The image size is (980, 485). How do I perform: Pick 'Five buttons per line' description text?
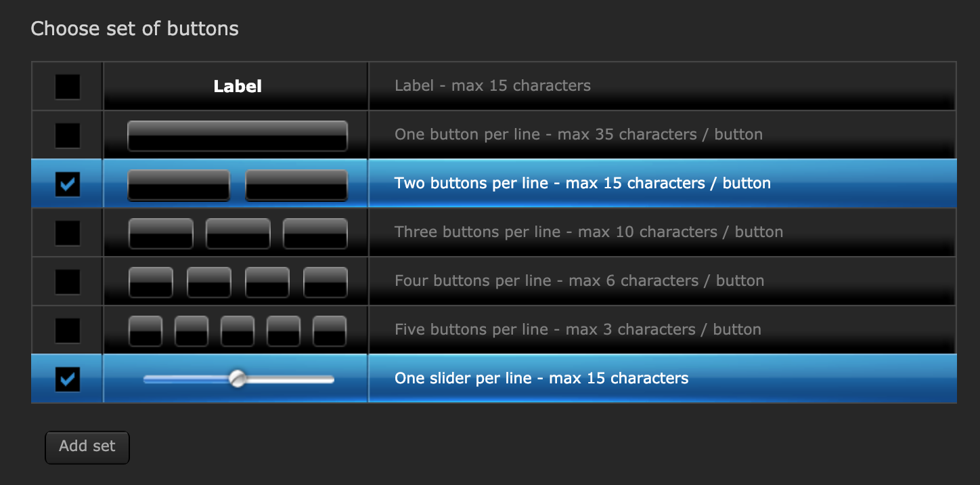[577, 330]
